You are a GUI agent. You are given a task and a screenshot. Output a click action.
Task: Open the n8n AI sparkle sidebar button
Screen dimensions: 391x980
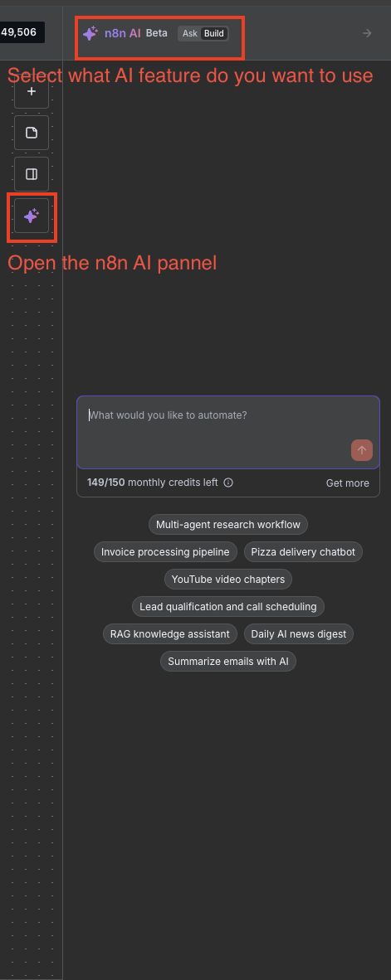coord(32,216)
